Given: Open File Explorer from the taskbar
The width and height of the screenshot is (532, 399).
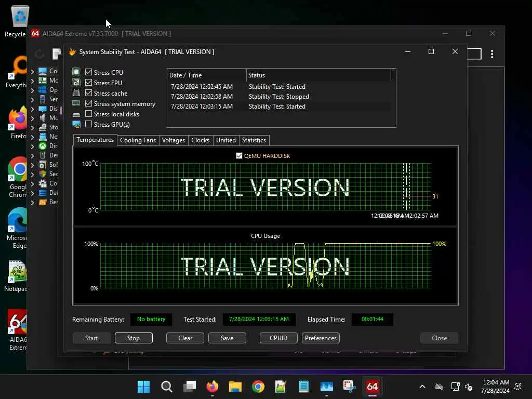Looking at the screenshot, I should pyautogui.click(x=235, y=387).
